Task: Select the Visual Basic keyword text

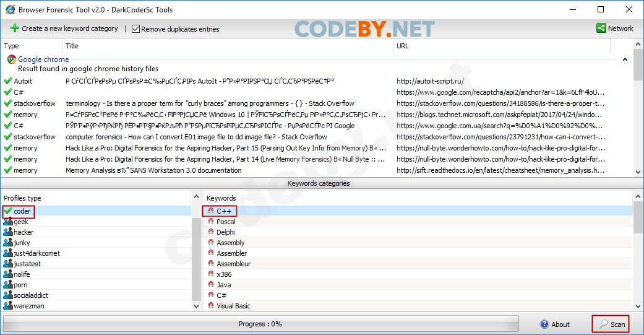Action: (x=233, y=306)
